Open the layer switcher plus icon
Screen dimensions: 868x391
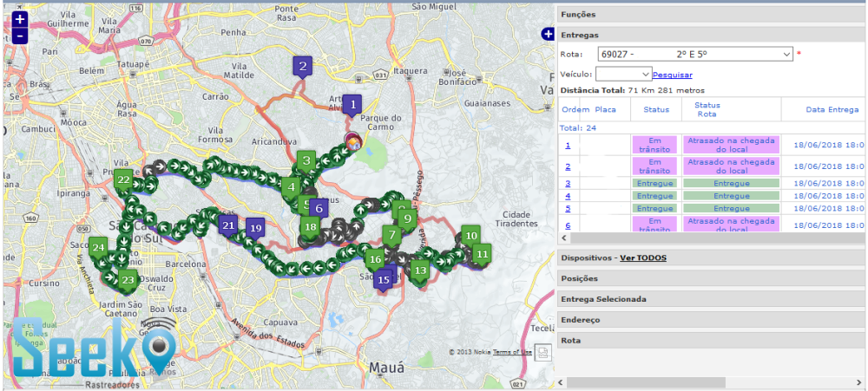click(x=547, y=34)
